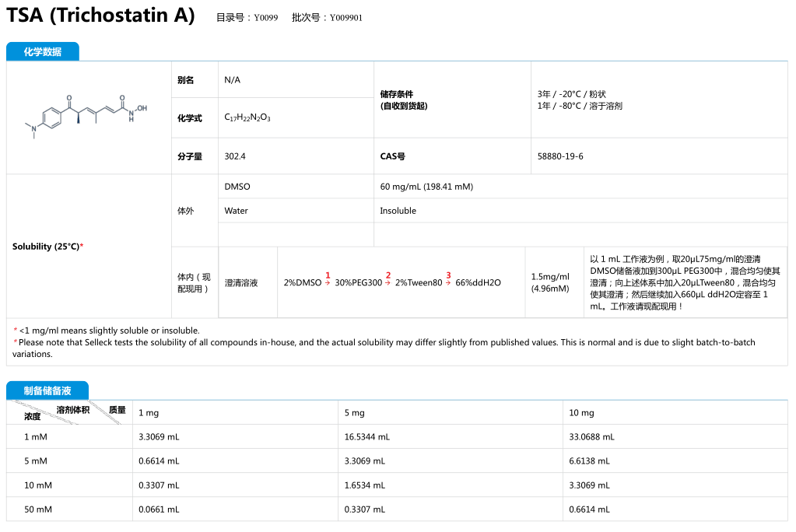Click the 质量 header label
This screenshot has height=532, width=796.
(117, 410)
